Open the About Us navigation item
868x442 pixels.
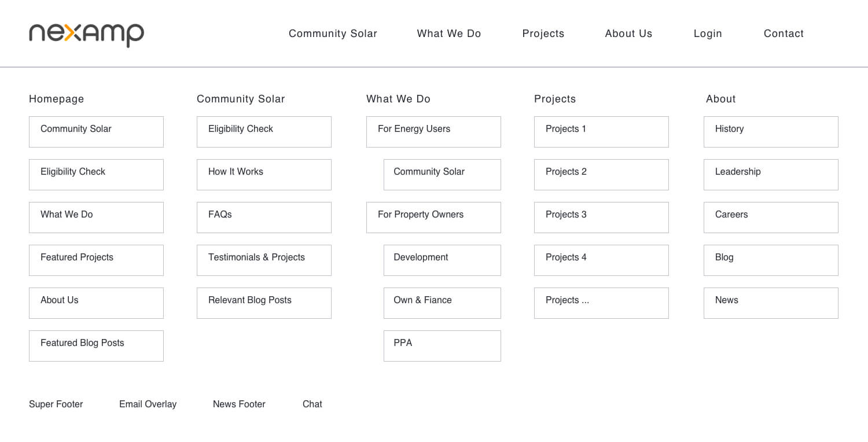coord(628,34)
